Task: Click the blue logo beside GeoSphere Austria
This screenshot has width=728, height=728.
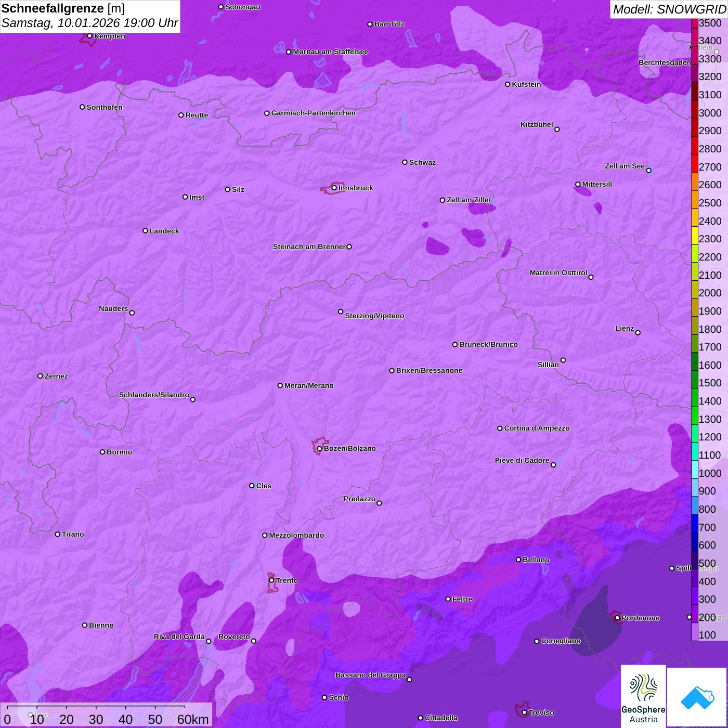Action: (x=697, y=697)
